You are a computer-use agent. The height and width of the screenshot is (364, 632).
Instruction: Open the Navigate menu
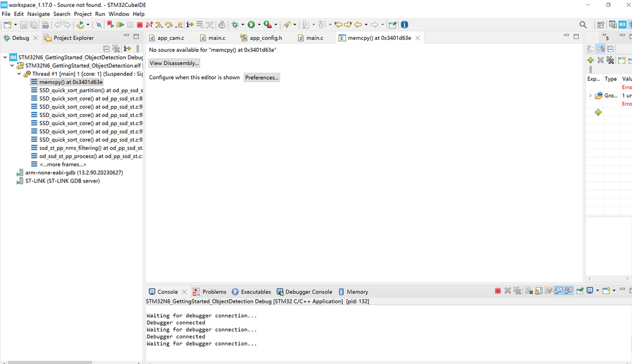coord(39,14)
